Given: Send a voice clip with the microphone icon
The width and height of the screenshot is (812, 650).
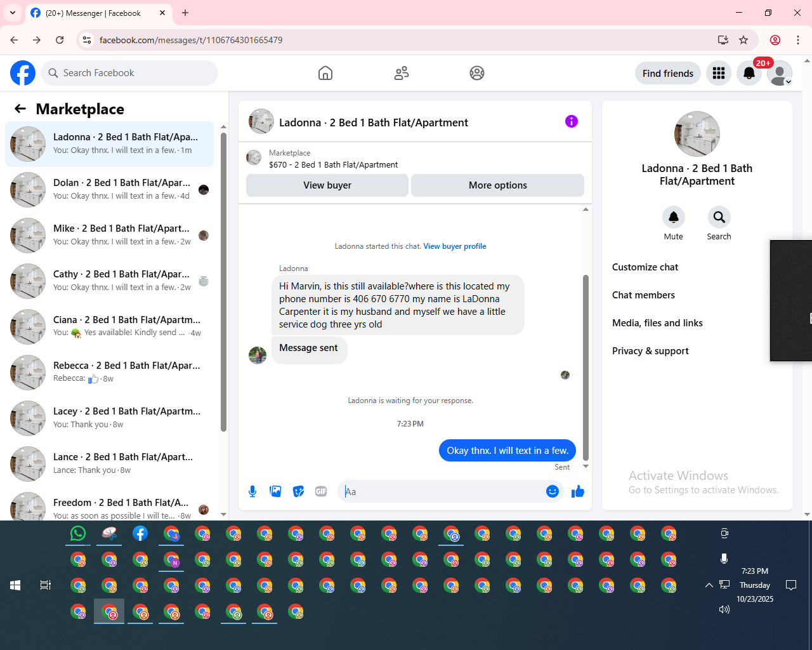Looking at the screenshot, I should click(x=252, y=491).
